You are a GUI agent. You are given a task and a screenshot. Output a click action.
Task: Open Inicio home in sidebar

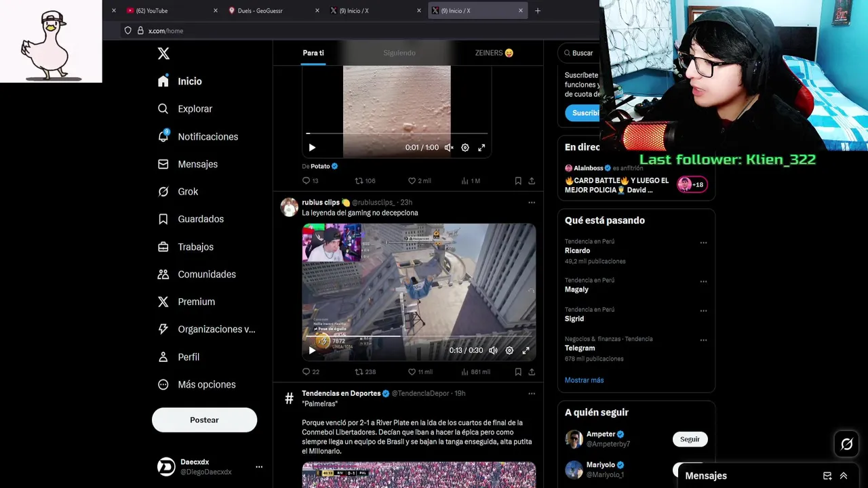tap(180, 81)
